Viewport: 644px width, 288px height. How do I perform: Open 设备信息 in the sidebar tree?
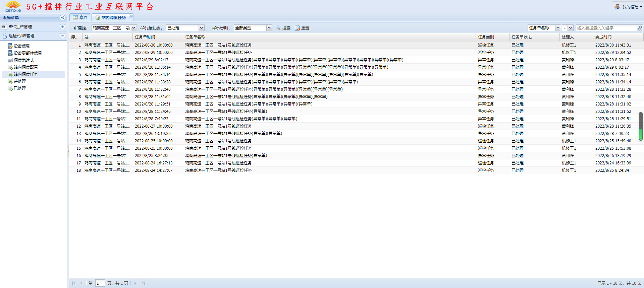point(21,46)
